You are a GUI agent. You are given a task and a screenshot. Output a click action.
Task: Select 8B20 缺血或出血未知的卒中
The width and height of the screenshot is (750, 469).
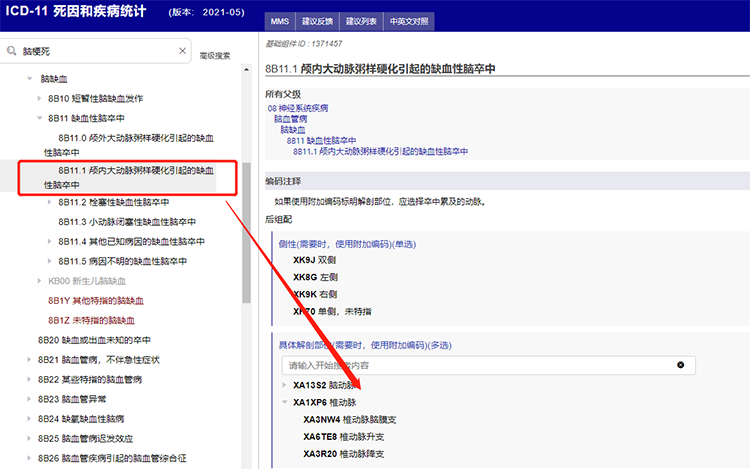[x=94, y=340]
